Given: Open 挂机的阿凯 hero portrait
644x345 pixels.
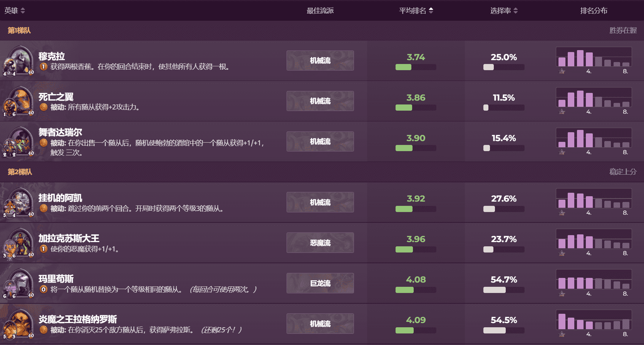Looking at the screenshot, I should point(18,202).
